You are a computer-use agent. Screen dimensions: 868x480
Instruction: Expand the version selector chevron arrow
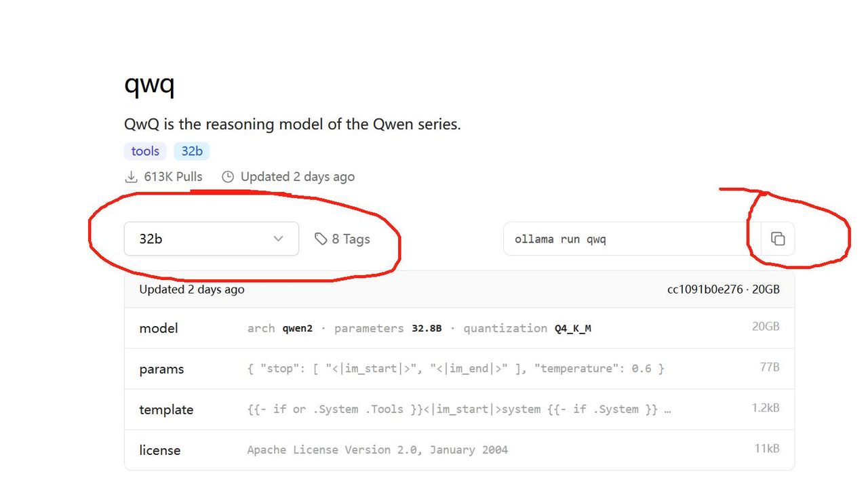coord(278,239)
